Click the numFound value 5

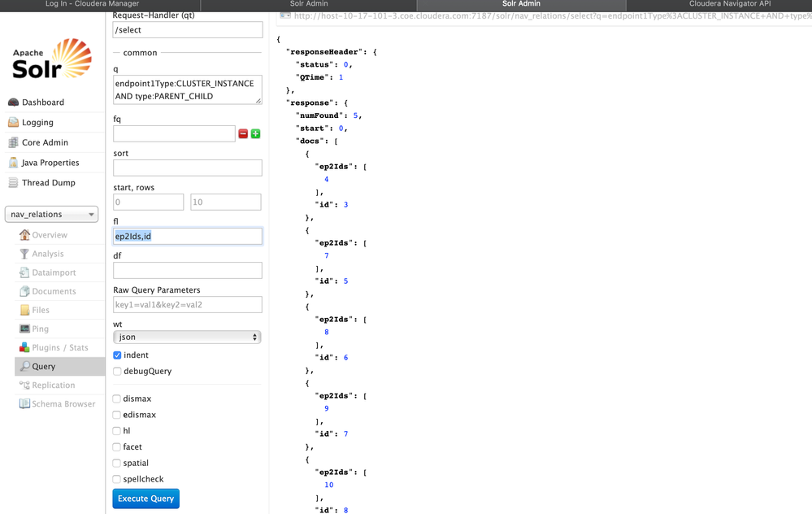point(355,115)
